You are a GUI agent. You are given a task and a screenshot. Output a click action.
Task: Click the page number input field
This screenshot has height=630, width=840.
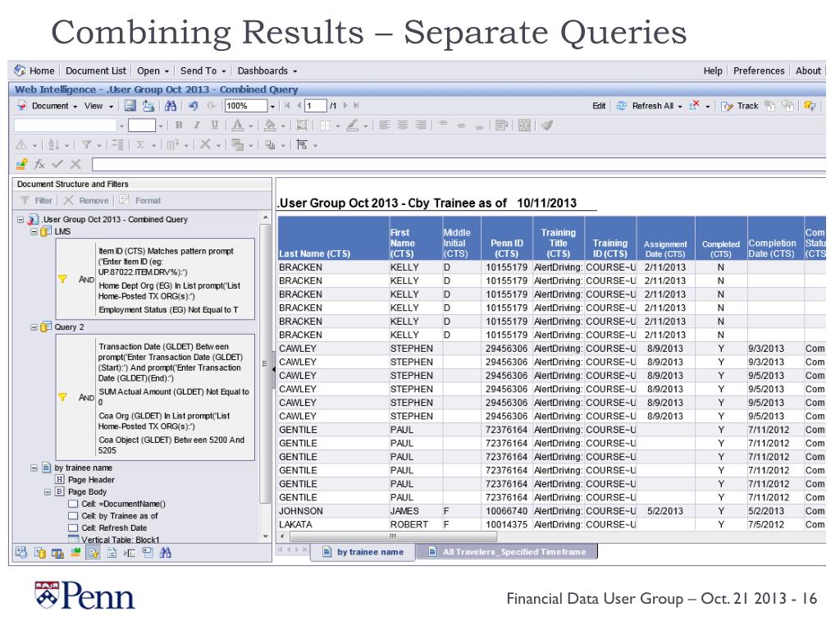[315, 106]
